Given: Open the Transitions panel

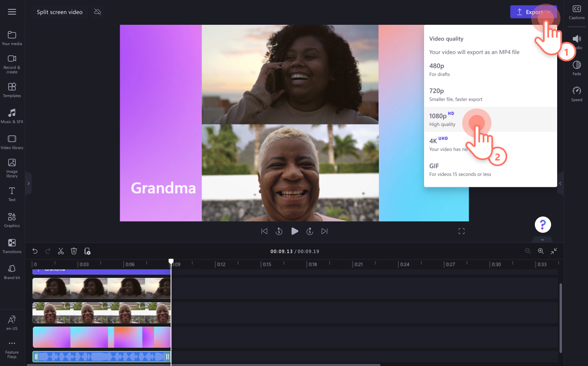Looking at the screenshot, I should pos(12,246).
